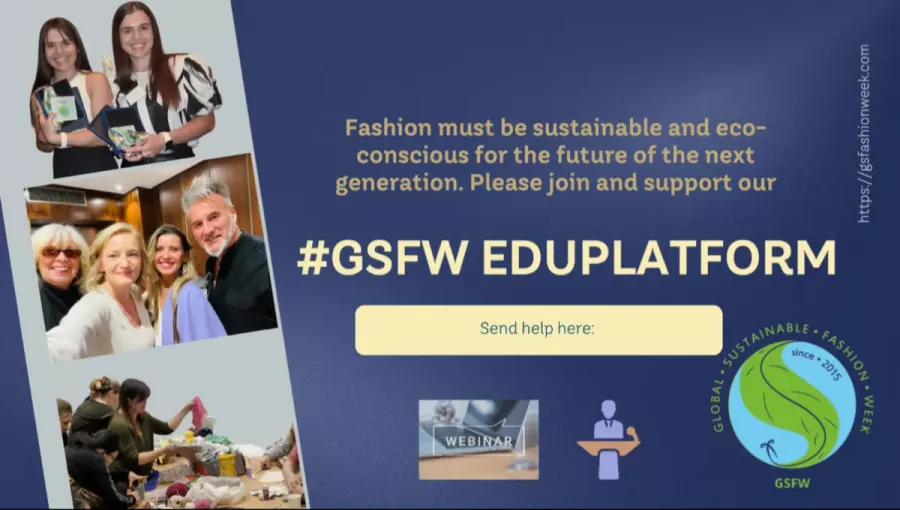This screenshot has width=900, height=510.
Task: Click the speaker at podium icon
Action: point(608,440)
